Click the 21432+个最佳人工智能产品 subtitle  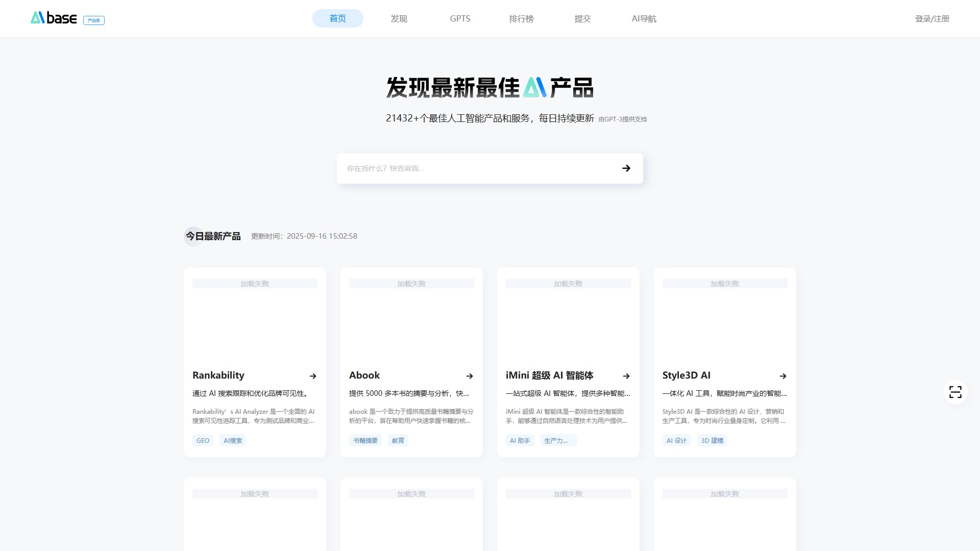point(490,118)
